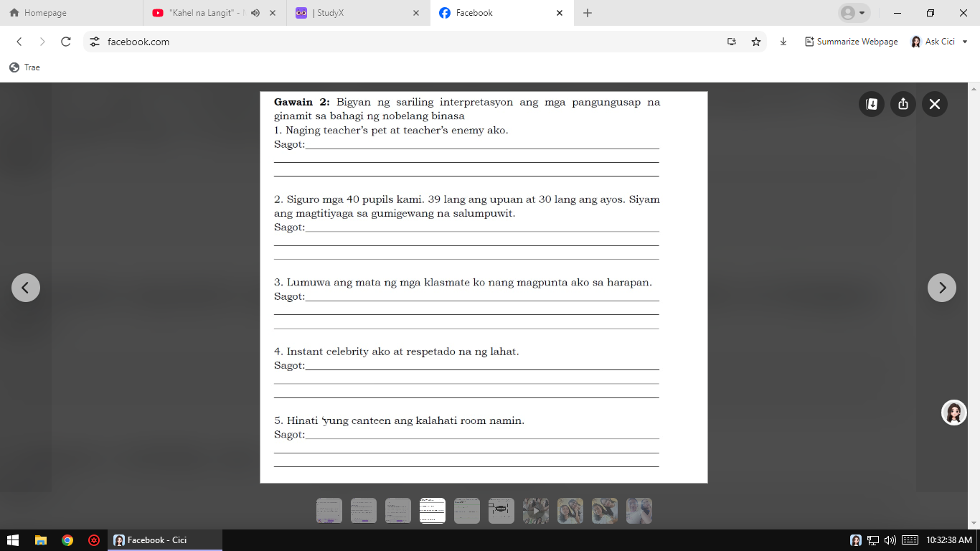This screenshot has height=551, width=980.
Task: Go to the previous photo with left chevron
Action: coord(26,288)
